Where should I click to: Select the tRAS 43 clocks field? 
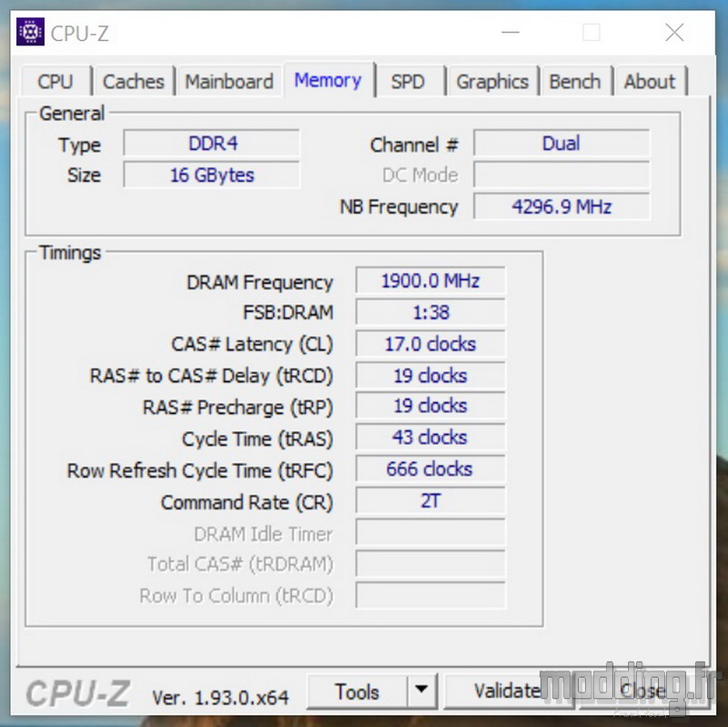click(x=430, y=438)
